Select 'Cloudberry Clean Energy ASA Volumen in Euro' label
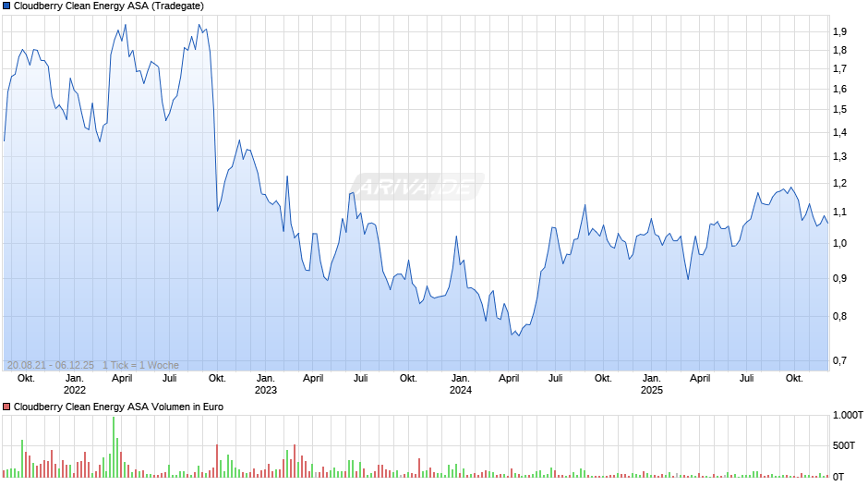The width and height of the screenshot is (868, 486). coord(118,407)
